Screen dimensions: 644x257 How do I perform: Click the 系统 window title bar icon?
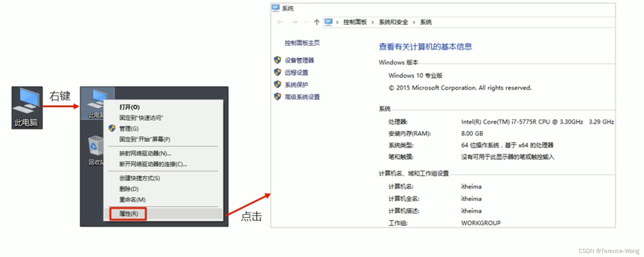coord(276,8)
